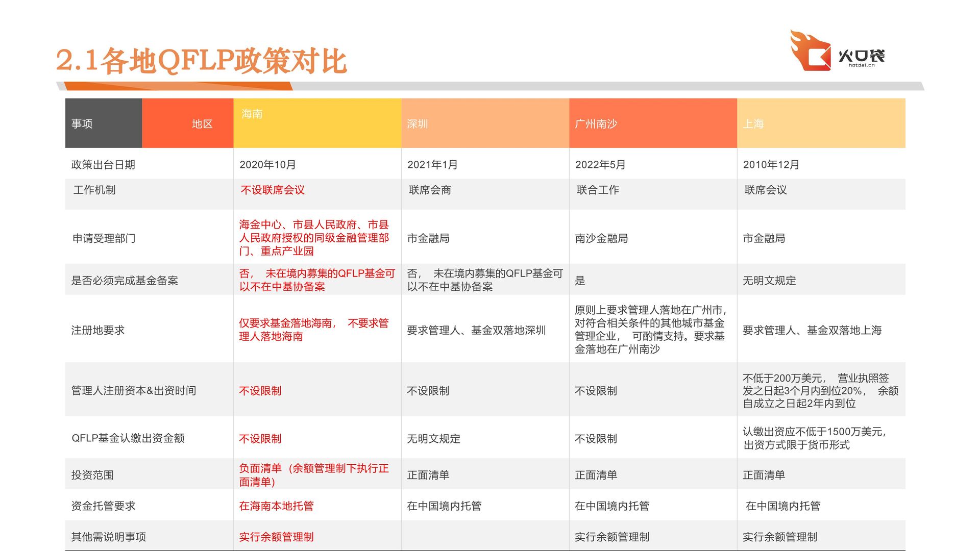
Task: Click the 南沙金融局 table cell
Action: (x=601, y=238)
